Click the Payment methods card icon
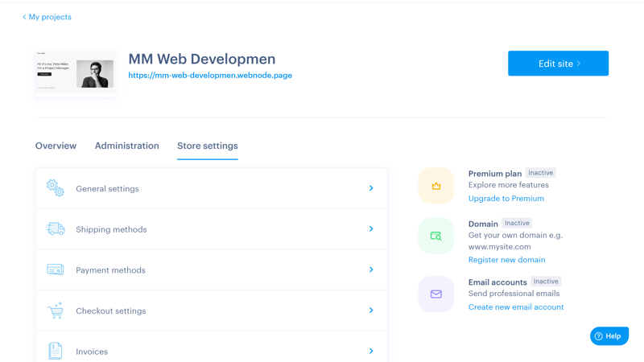 coord(55,269)
